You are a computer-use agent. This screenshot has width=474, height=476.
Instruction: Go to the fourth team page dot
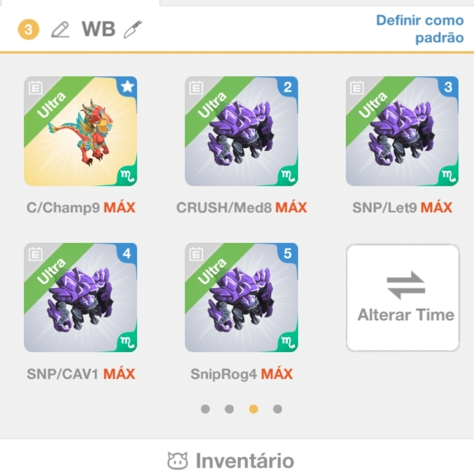(x=277, y=409)
